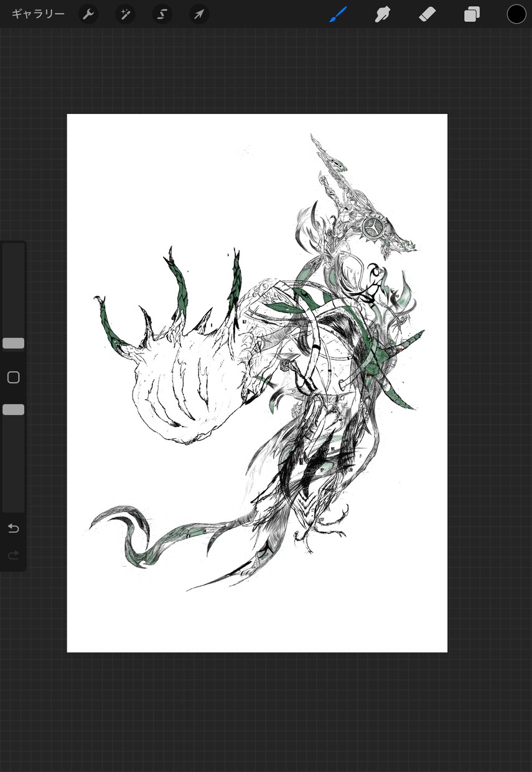Undo the last stroke with the undo arrow
532x772 pixels.
coord(13,529)
